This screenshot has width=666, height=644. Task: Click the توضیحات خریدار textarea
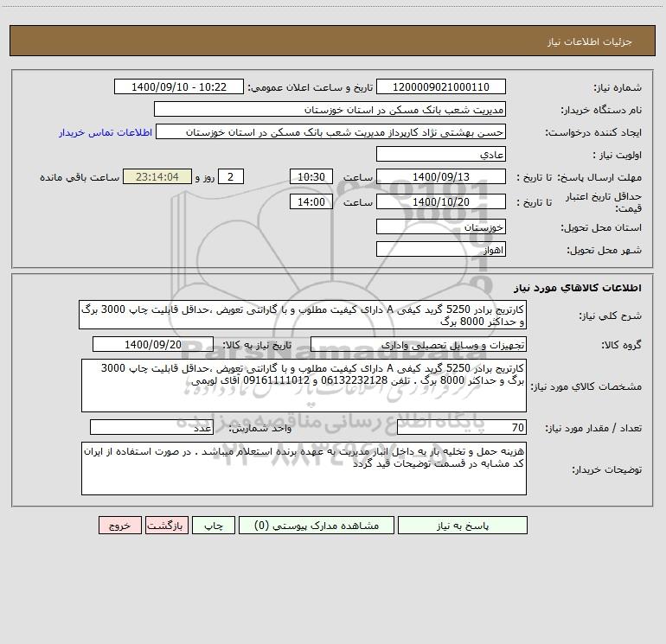[x=304, y=469]
